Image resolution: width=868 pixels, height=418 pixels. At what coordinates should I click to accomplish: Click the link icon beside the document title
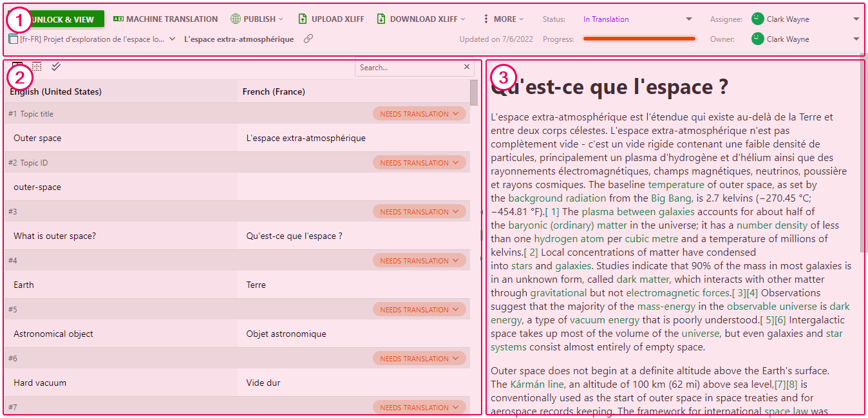point(308,39)
